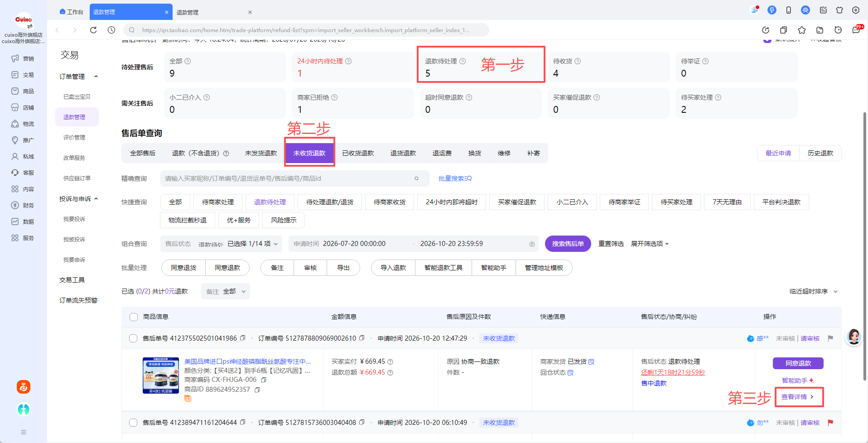The image size is (868, 443).
Task: Check the box for refund 412375502501041986
Action: pos(133,338)
